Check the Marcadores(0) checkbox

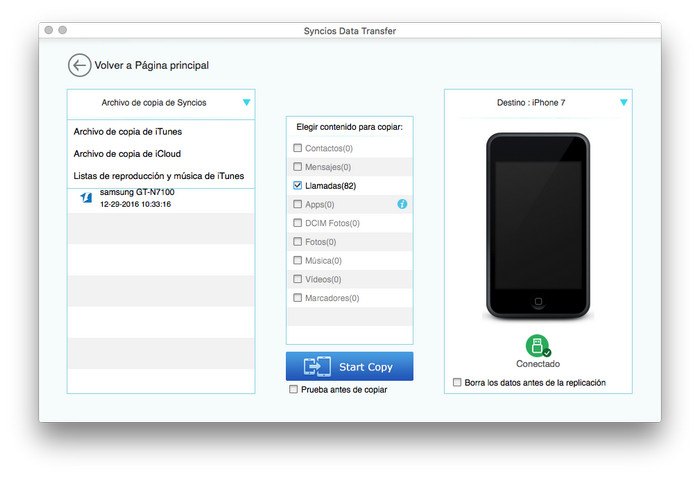pos(297,298)
